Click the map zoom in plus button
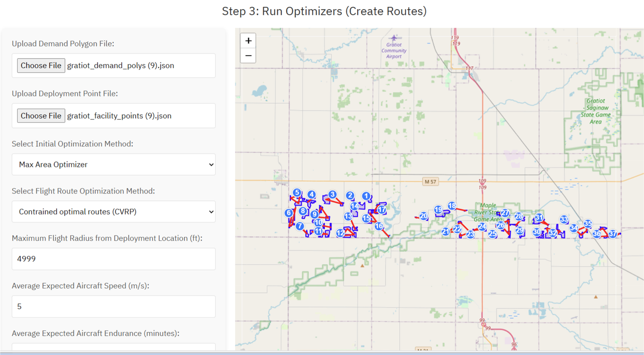This screenshot has width=644, height=355. tap(248, 41)
